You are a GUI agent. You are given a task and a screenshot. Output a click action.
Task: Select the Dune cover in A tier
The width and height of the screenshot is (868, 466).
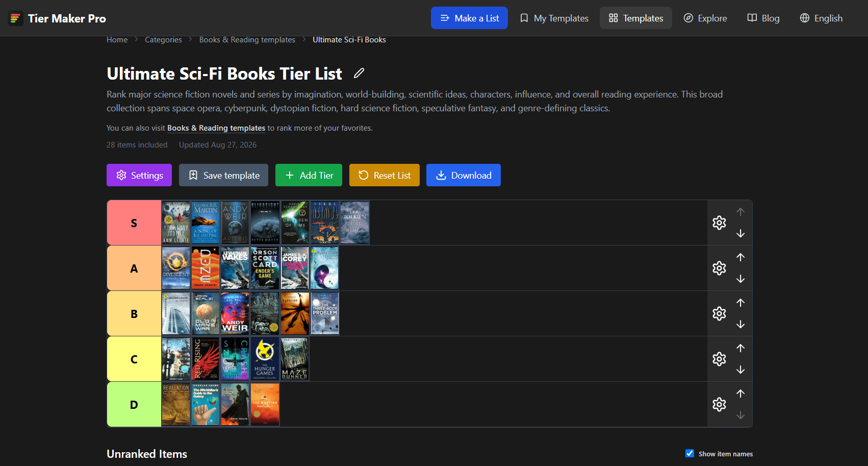pos(206,268)
